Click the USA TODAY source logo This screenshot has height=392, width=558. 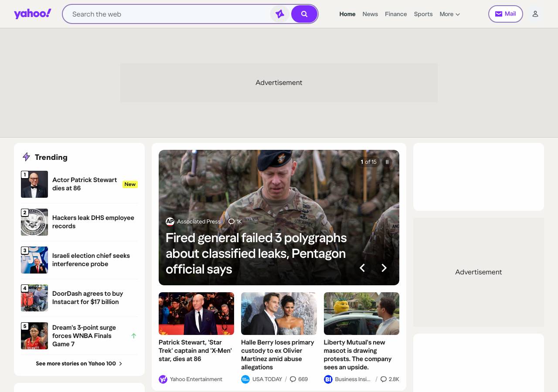point(245,379)
